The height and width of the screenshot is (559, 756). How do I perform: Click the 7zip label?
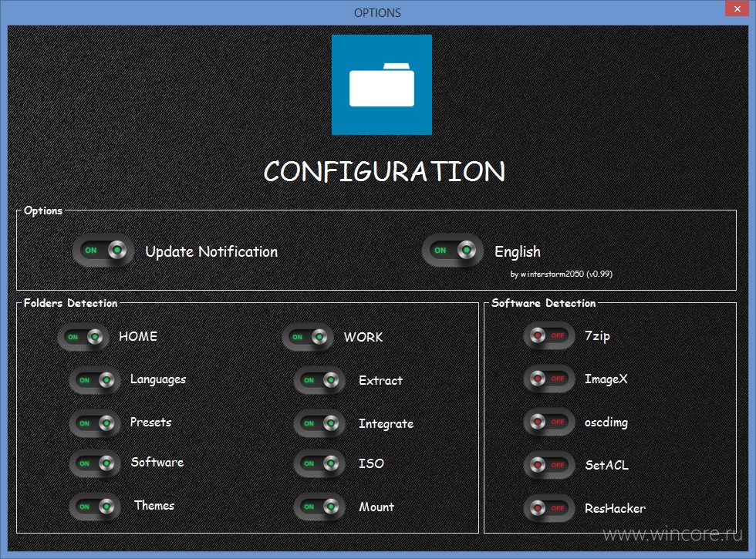coord(597,336)
